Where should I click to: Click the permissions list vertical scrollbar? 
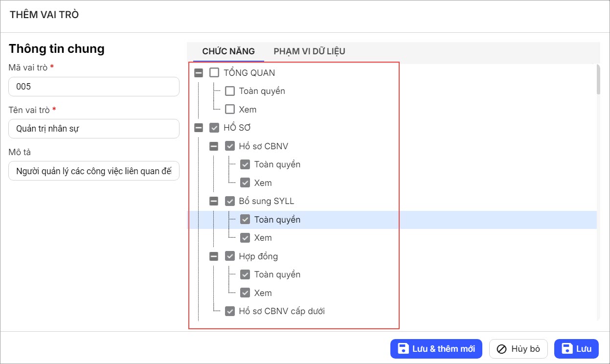(x=598, y=78)
